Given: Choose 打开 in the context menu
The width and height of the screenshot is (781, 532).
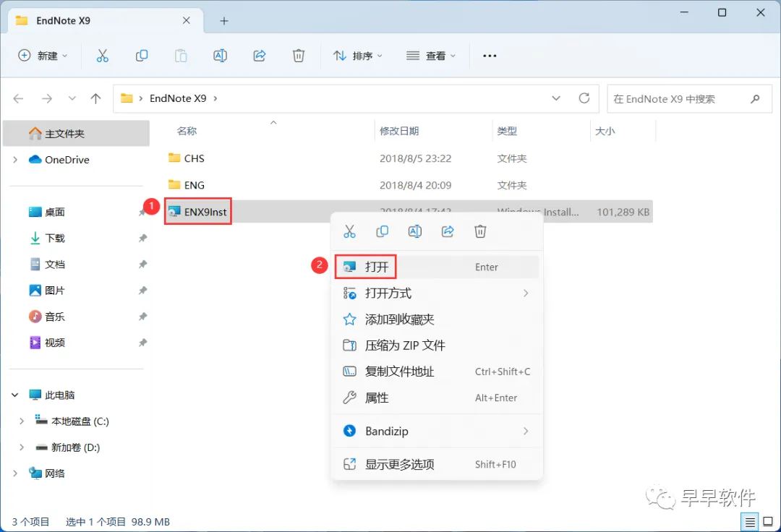Looking at the screenshot, I should [x=437, y=267].
